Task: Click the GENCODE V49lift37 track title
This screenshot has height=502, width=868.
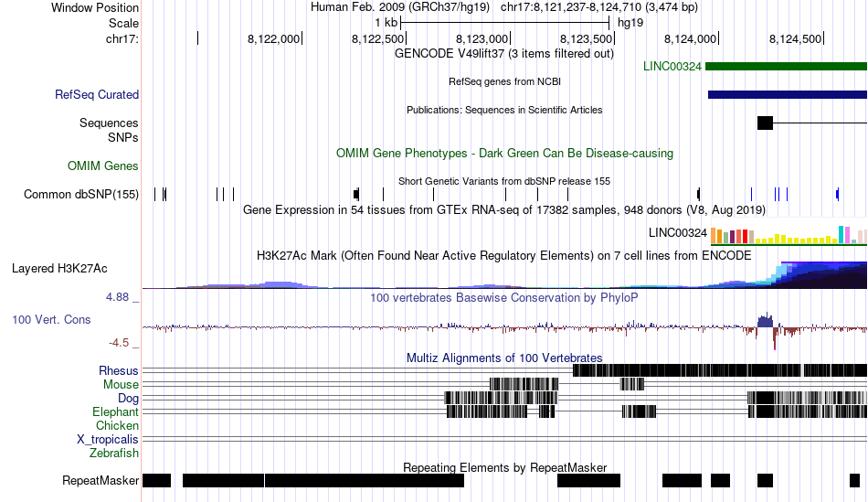Action: [x=503, y=54]
